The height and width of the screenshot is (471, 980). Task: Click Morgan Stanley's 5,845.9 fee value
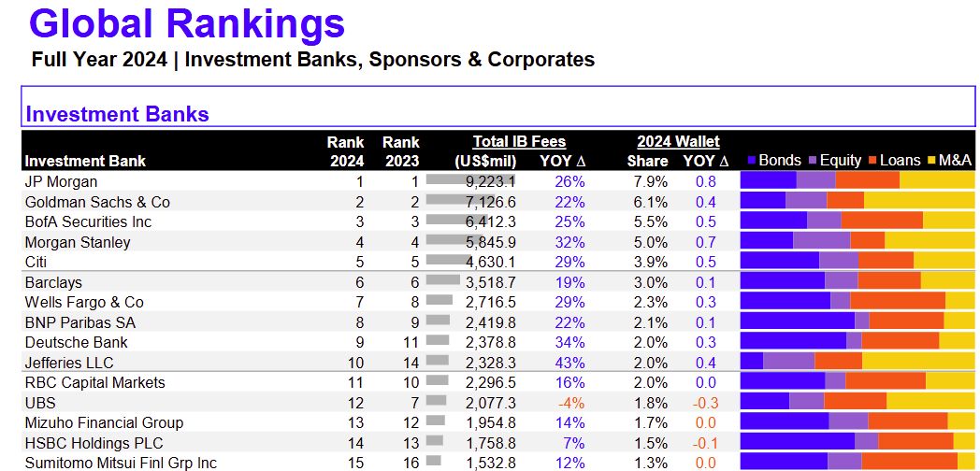[491, 242]
